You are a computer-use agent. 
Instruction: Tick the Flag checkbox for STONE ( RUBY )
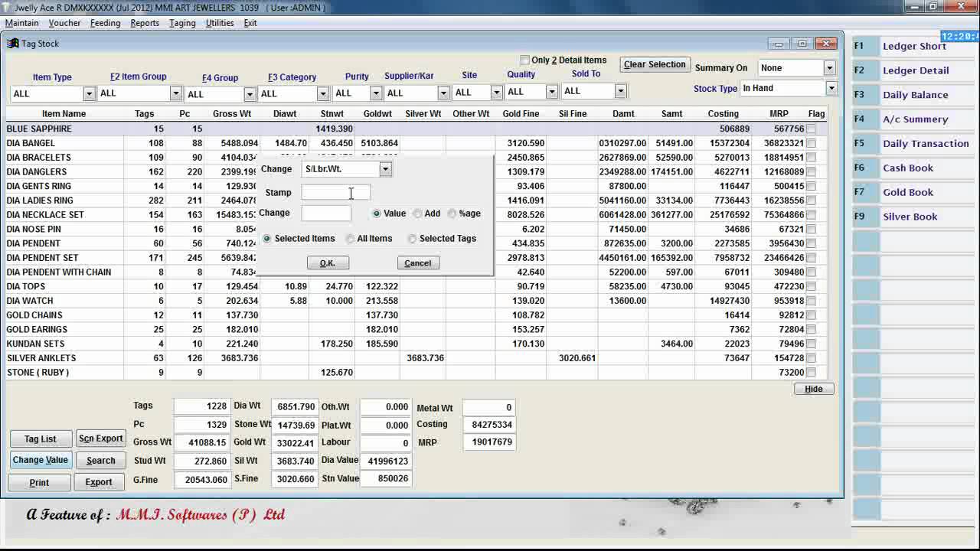point(812,373)
